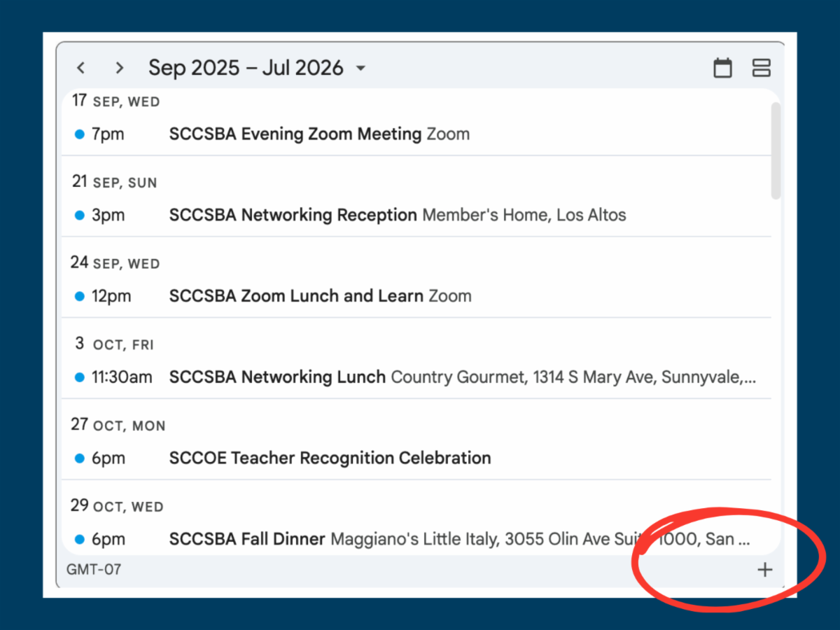Image resolution: width=840 pixels, height=630 pixels.
Task: Open SCCSBA Networking Lunch event
Action: coord(277,377)
